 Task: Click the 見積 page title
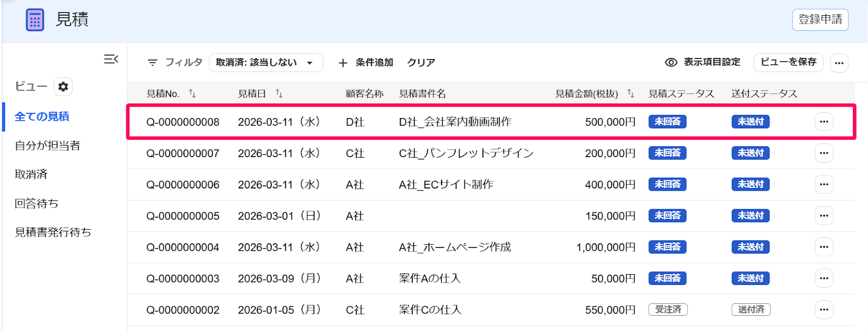coord(72,20)
